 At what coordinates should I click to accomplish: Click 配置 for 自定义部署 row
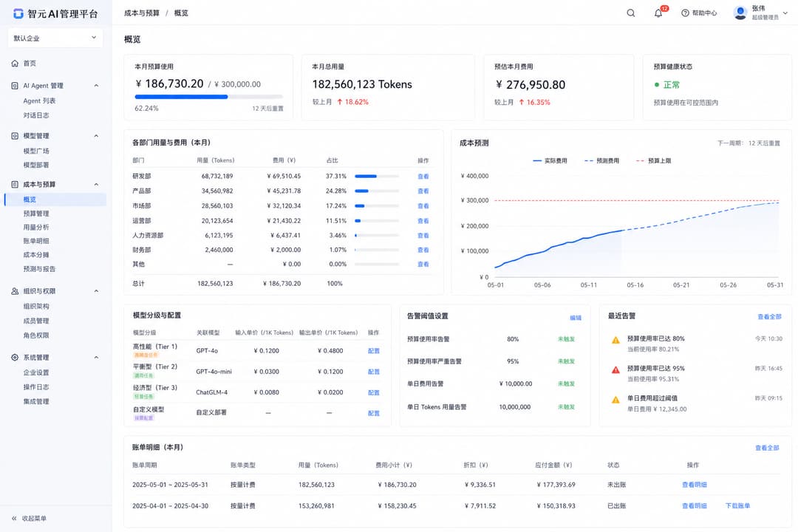374,413
